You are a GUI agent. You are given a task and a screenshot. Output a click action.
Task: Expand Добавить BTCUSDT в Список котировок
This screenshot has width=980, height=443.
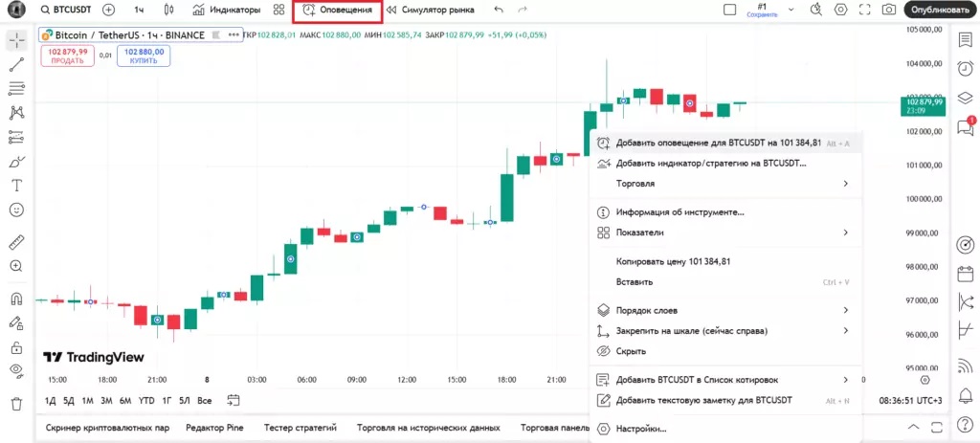click(725, 380)
